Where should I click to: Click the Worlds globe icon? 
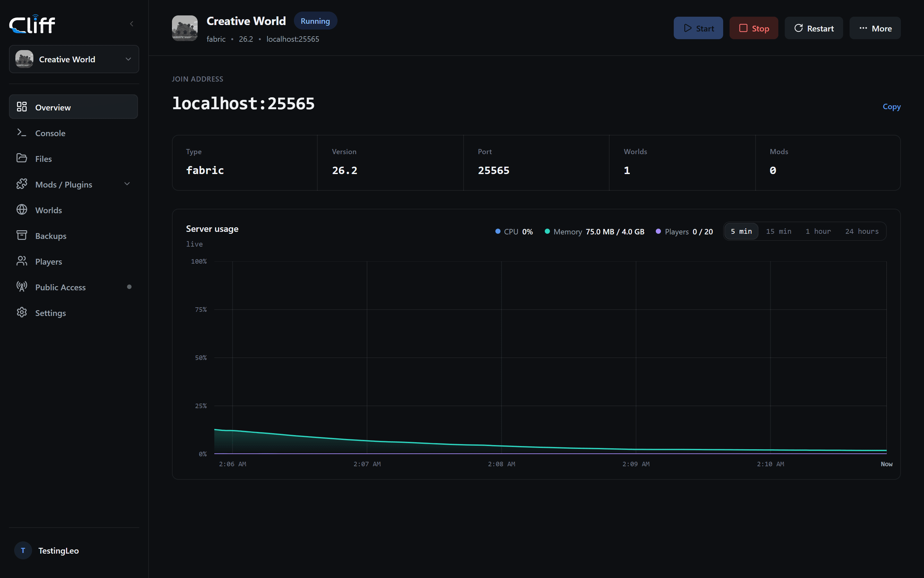22,209
